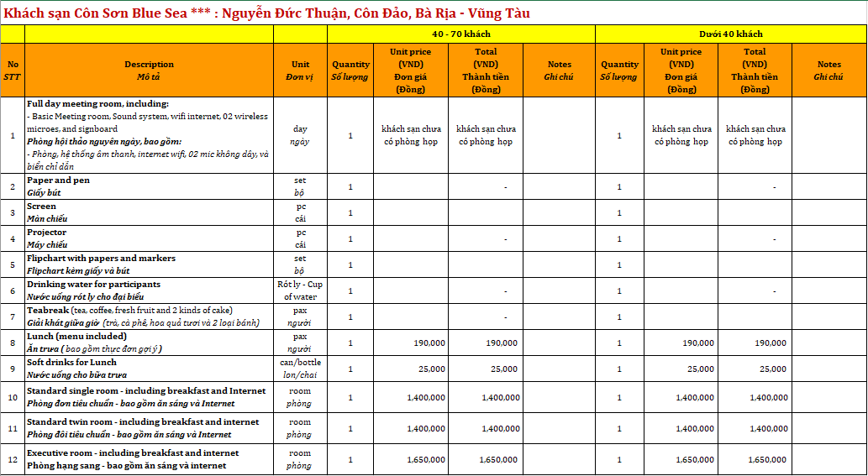Screen dimensions: 868x476
Task: Click the 'pax người' unit for Lunch
Action: [300, 343]
